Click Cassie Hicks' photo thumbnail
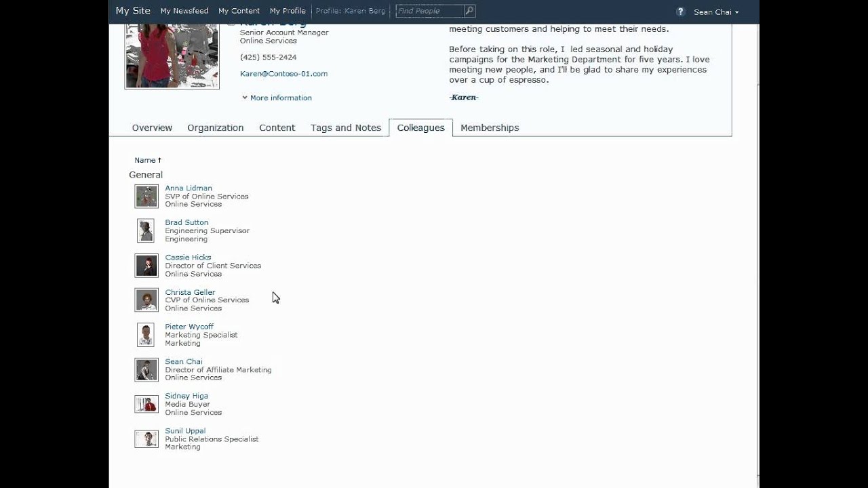 point(146,266)
